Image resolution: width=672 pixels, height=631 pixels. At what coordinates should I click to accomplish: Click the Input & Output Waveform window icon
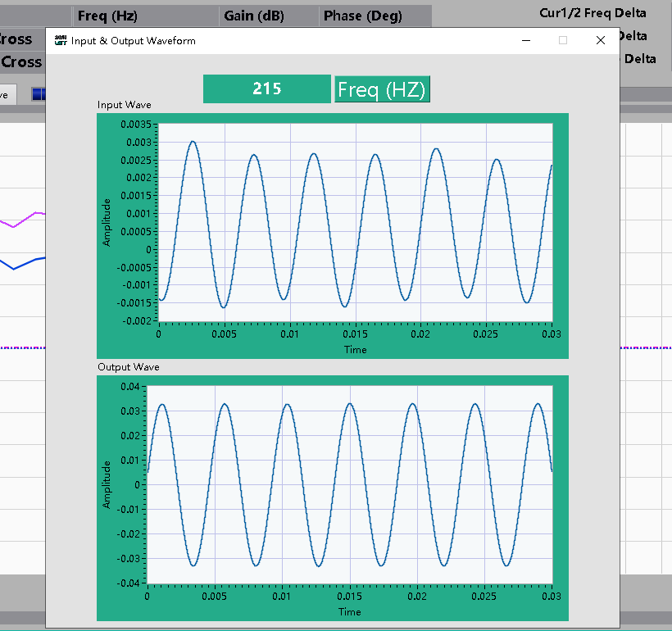click(60, 40)
